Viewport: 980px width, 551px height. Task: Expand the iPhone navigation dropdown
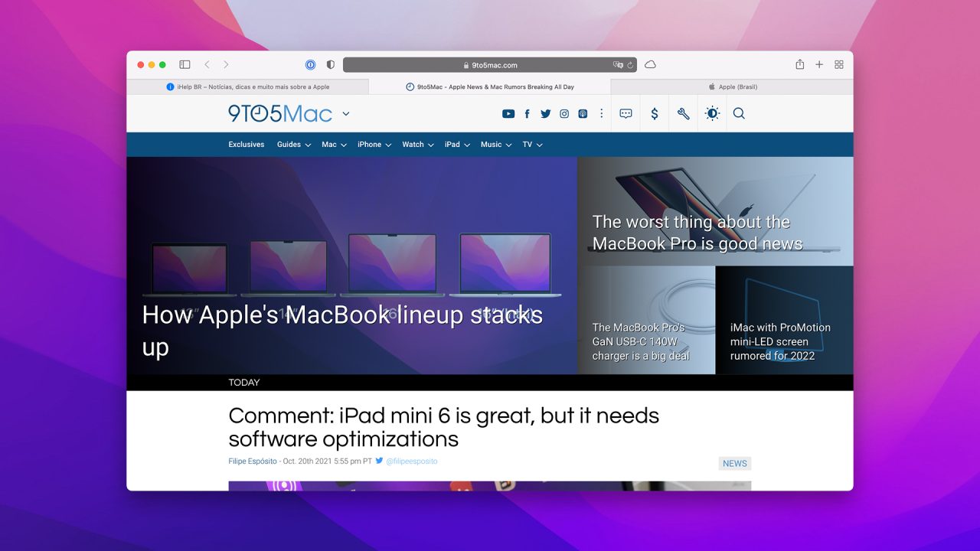point(374,145)
